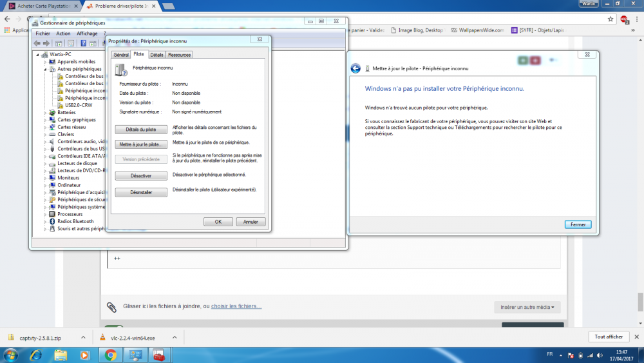Click the 'choisir les fichiers...' link
Screen dimensions: 644x363
pyautogui.click(x=236, y=306)
